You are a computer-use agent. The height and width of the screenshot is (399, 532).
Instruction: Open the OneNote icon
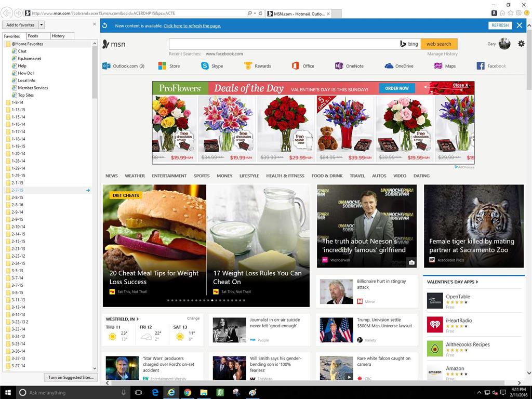(x=339, y=66)
